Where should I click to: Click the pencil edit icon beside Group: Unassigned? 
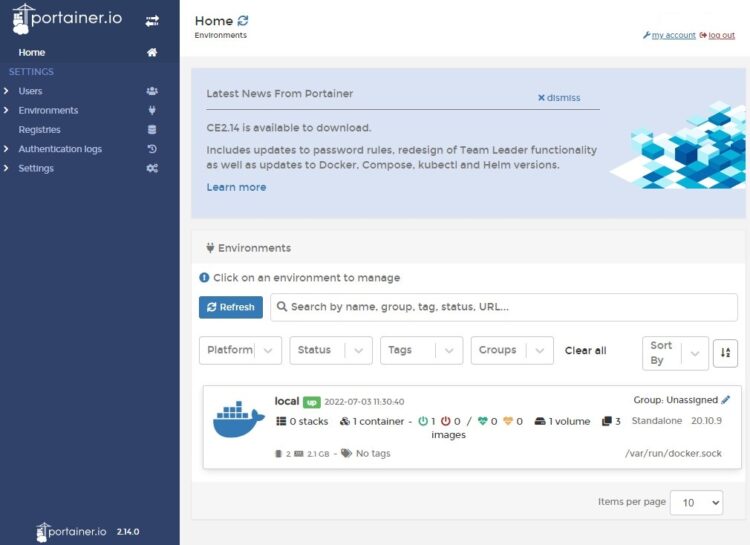[726, 400]
